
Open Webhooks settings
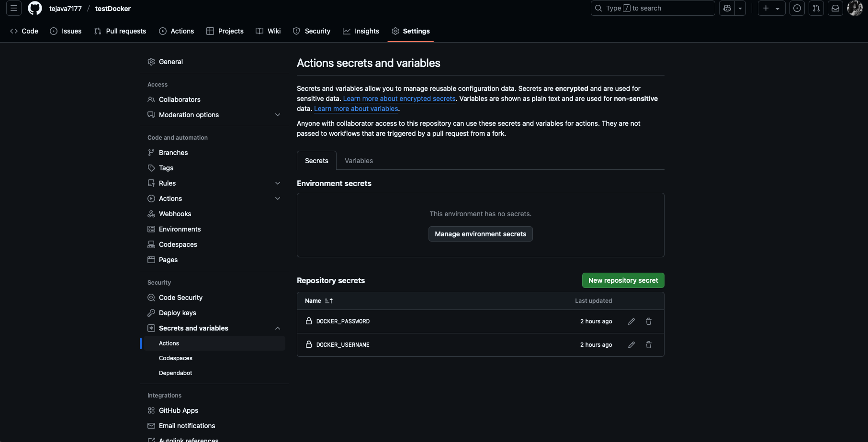214,214
